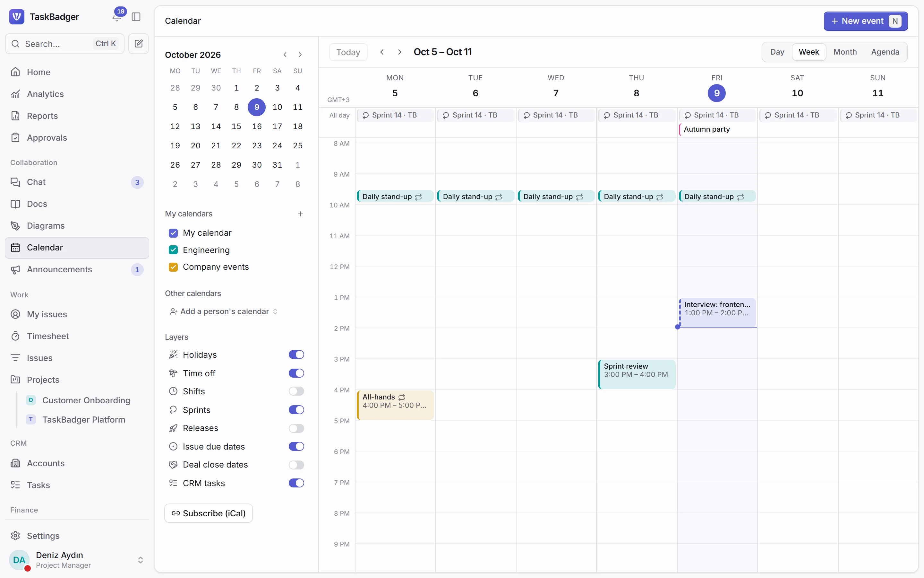Open All-hands event on Monday
The image size is (924, 578).
[395, 405]
